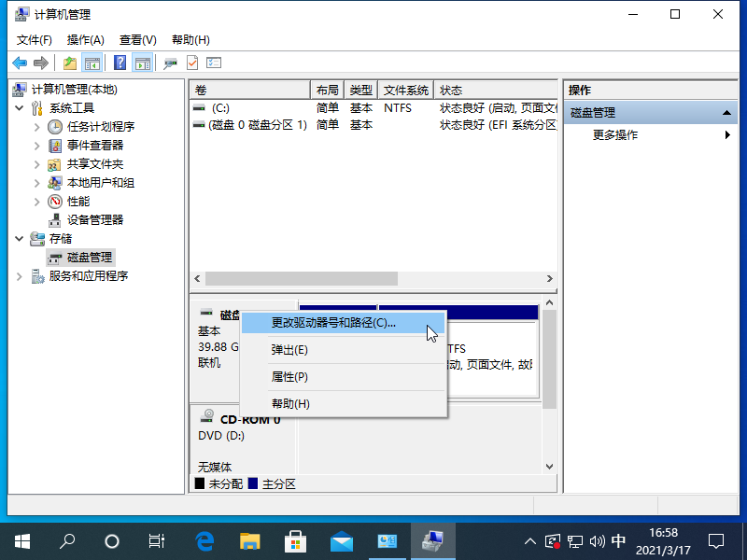Click the speaker volume icon in system tray
Screen dimensions: 747x560
(596, 540)
